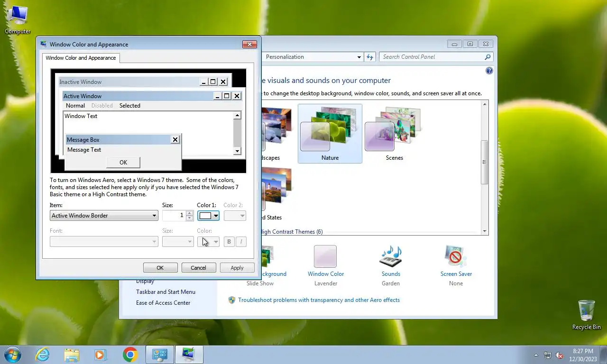Open the Personalization help question mark
Image resolution: width=607 pixels, height=364 pixels.
tap(489, 71)
